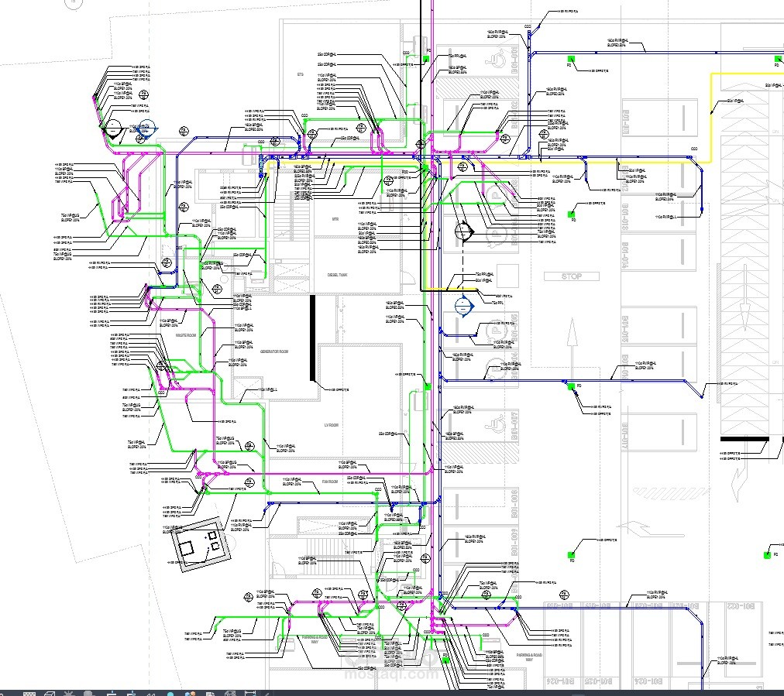Image resolution: width=784 pixels, height=696 pixels.
Task: Click the ETS room label
Action: pyautogui.click(x=300, y=74)
